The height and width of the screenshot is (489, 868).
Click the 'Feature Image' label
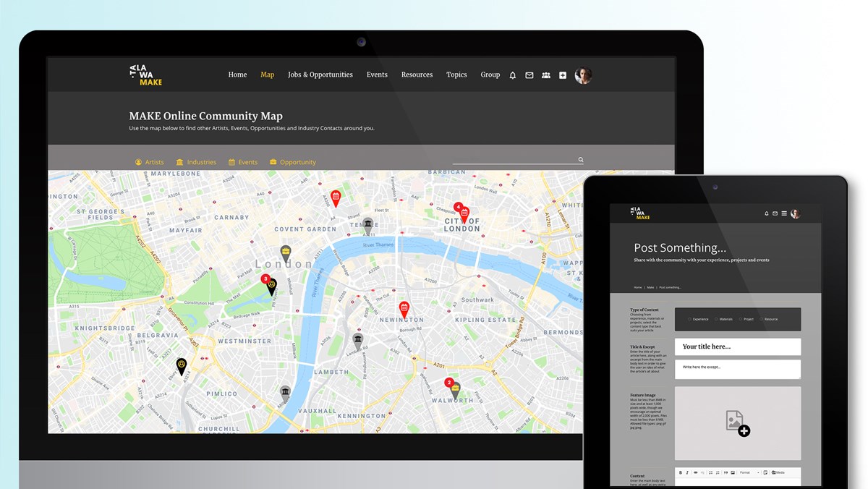coord(643,396)
